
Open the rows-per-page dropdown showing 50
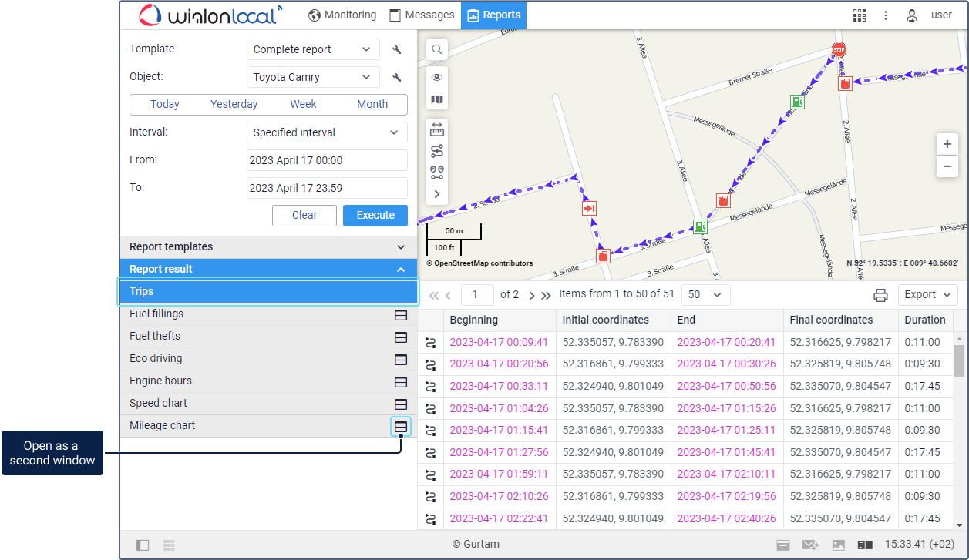point(707,295)
